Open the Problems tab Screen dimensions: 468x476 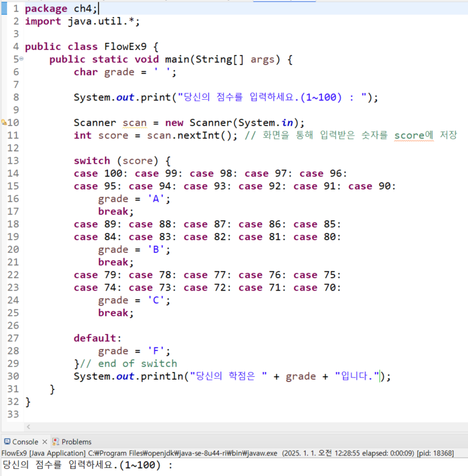(x=72, y=442)
